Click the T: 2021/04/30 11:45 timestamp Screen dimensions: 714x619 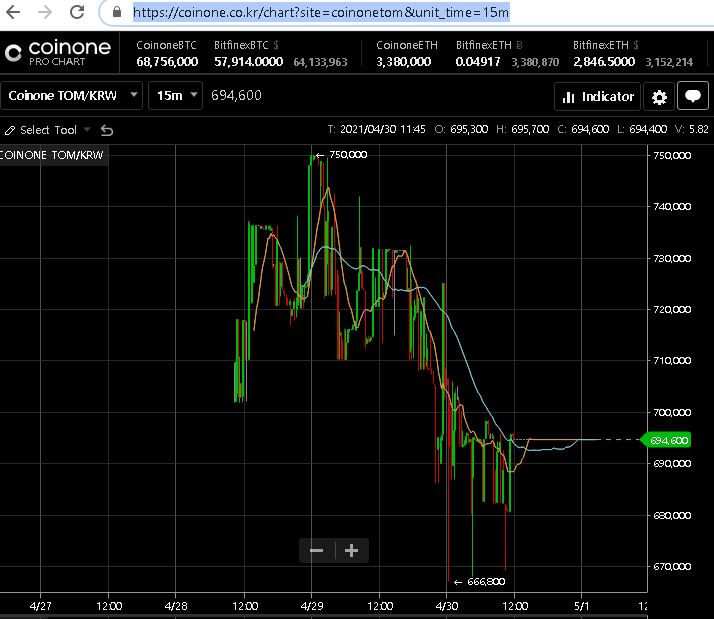point(377,129)
